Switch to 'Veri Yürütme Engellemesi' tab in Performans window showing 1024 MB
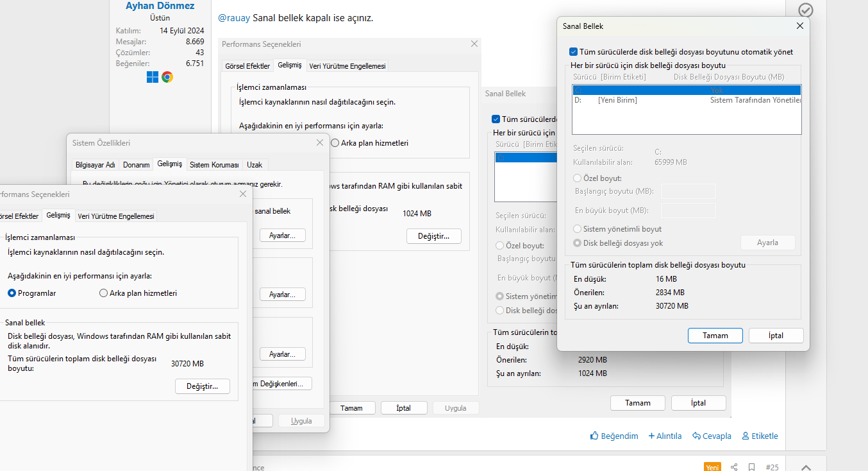This screenshot has height=471, width=868. click(x=347, y=66)
